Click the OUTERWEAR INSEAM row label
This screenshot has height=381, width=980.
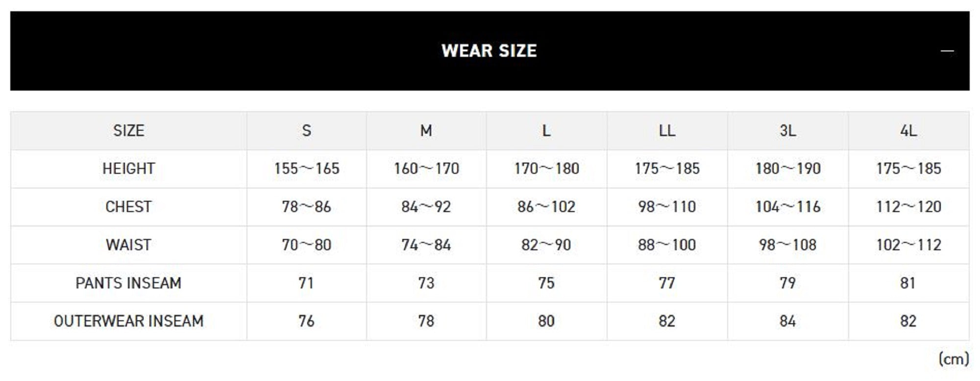pos(128,321)
